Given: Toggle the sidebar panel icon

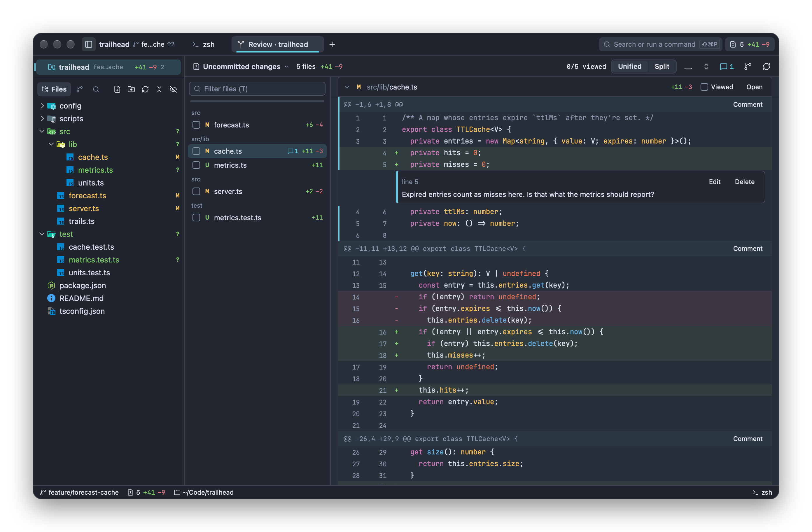Looking at the screenshot, I should click(x=89, y=44).
